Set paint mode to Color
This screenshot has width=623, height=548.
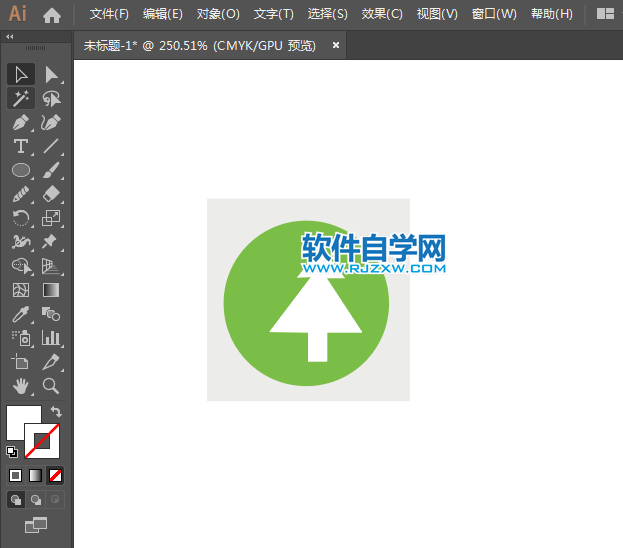(15, 475)
